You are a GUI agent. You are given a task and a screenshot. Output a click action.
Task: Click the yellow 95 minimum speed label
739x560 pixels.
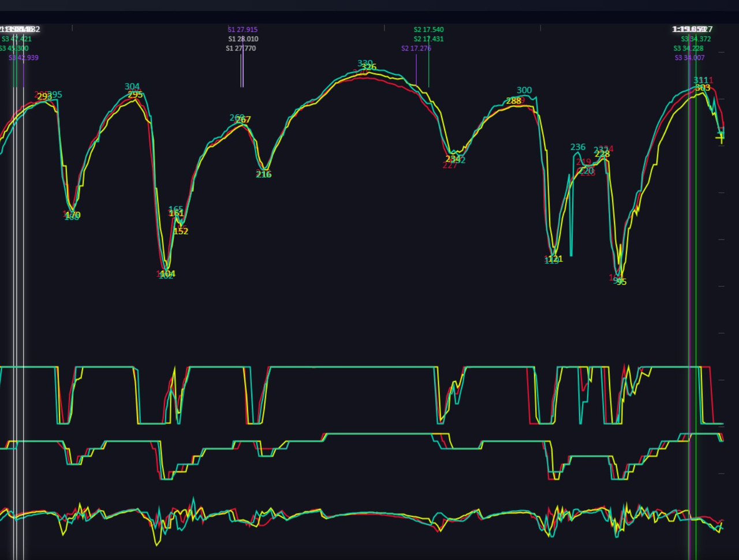(x=621, y=282)
